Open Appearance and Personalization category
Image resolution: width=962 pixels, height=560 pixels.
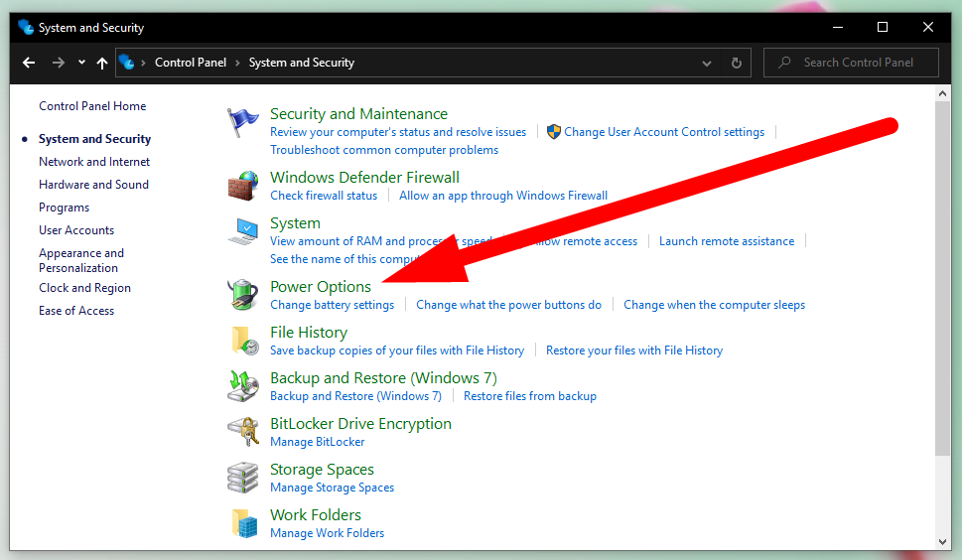coord(81,260)
